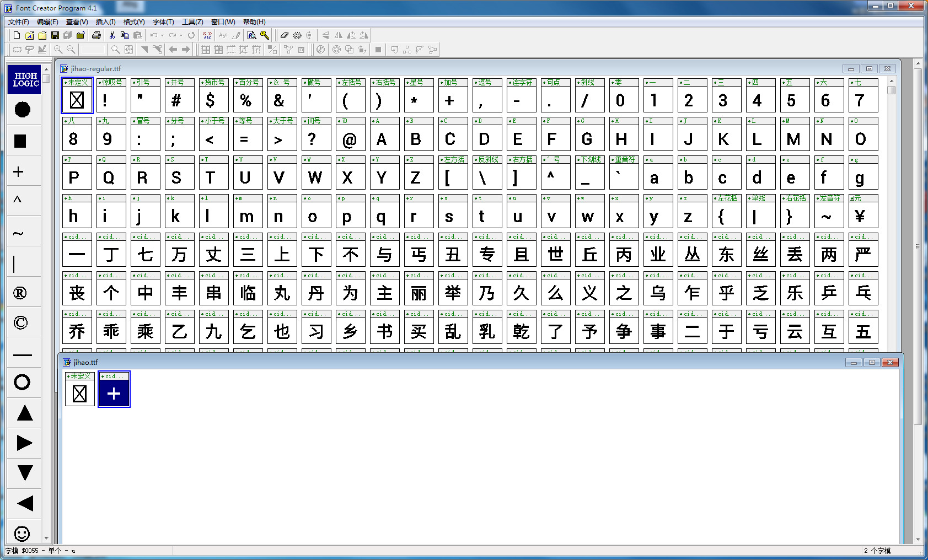Select the left-pointing triangle sample

[25, 503]
